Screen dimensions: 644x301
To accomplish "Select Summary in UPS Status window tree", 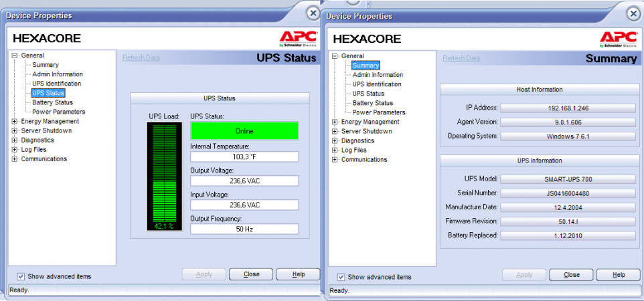I will [46, 65].
